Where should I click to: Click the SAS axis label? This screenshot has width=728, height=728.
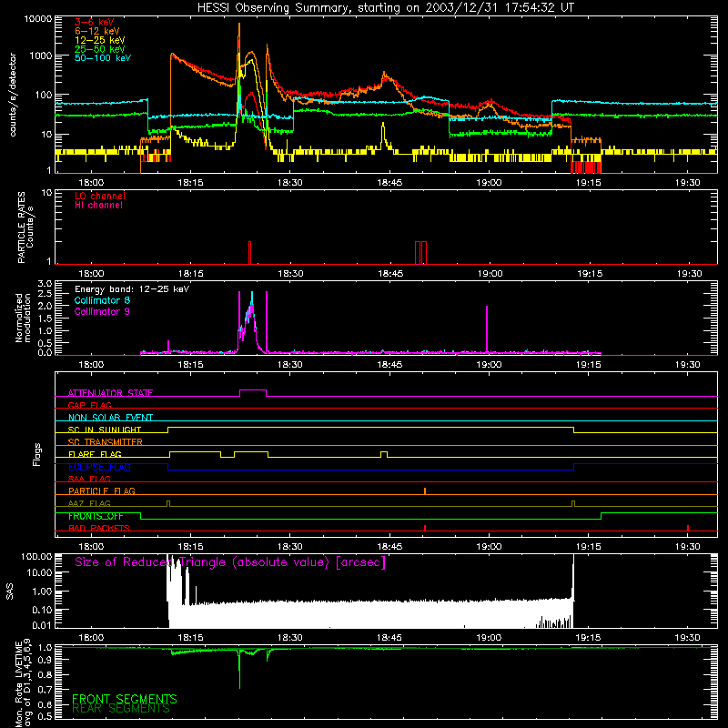(x=10, y=591)
